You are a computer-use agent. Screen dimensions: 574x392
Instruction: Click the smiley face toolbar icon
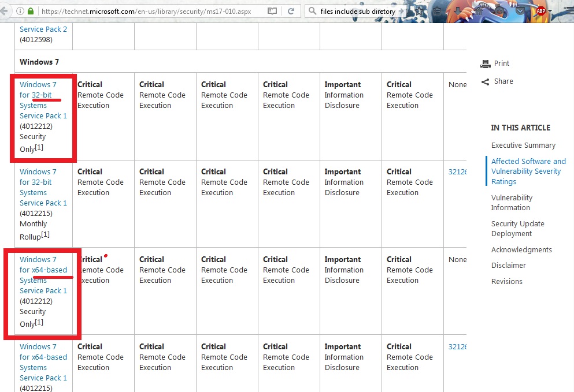tap(499, 11)
